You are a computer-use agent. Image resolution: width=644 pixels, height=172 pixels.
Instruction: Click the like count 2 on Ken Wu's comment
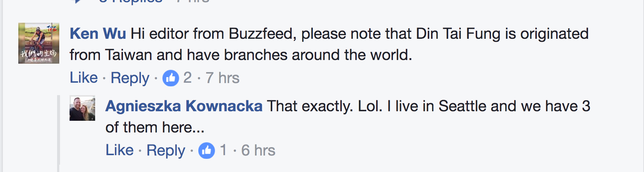pyautogui.click(x=187, y=78)
